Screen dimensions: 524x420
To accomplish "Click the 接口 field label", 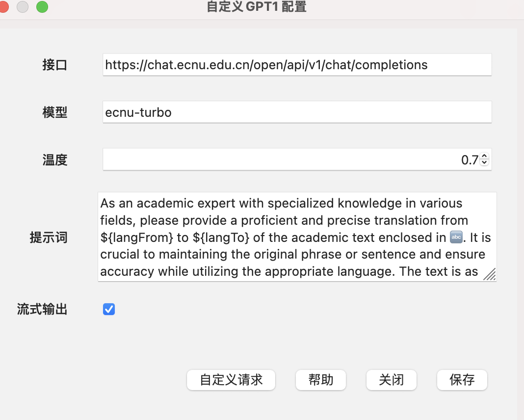I will (54, 65).
